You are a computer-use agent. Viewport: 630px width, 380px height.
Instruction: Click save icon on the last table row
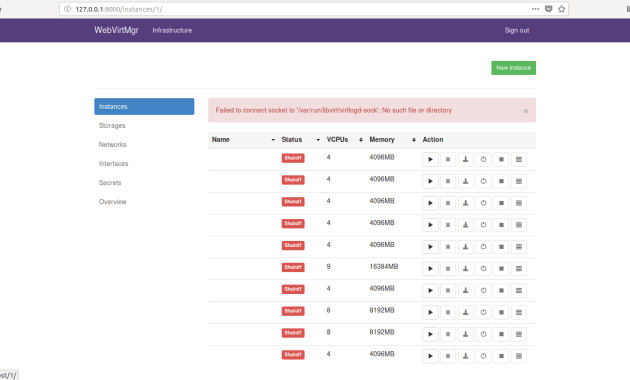coord(465,356)
